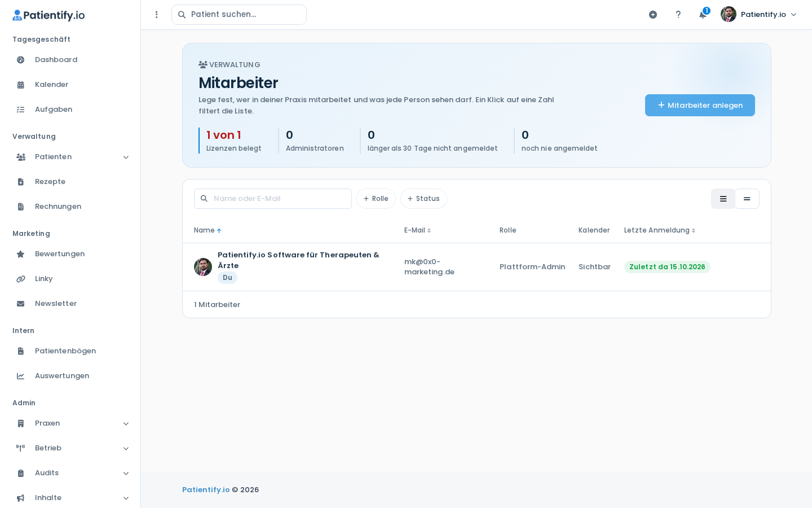
Task: Open the Patientify.io user account dropdown
Action: 758,15
